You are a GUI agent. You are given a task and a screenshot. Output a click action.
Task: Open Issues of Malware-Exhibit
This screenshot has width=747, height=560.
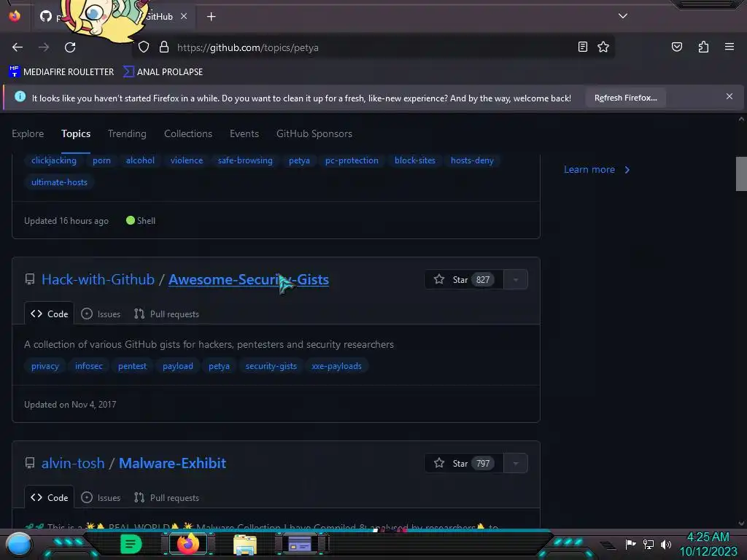tap(101, 497)
